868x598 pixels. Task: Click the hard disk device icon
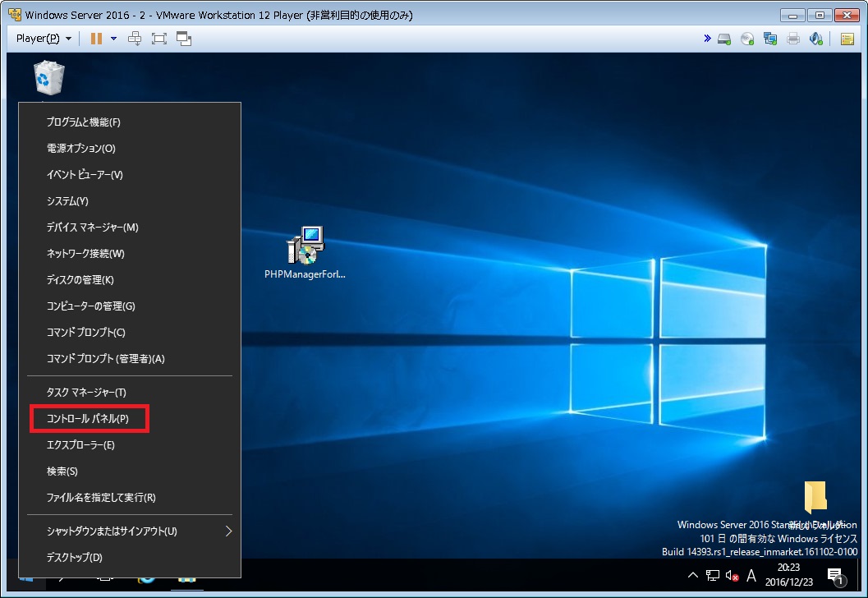click(724, 39)
